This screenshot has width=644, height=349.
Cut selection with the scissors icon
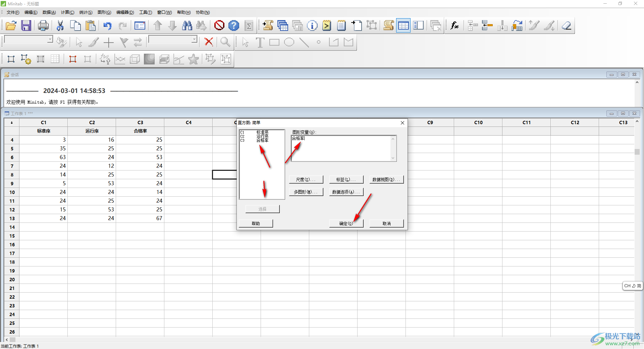pyautogui.click(x=60, y=26)
